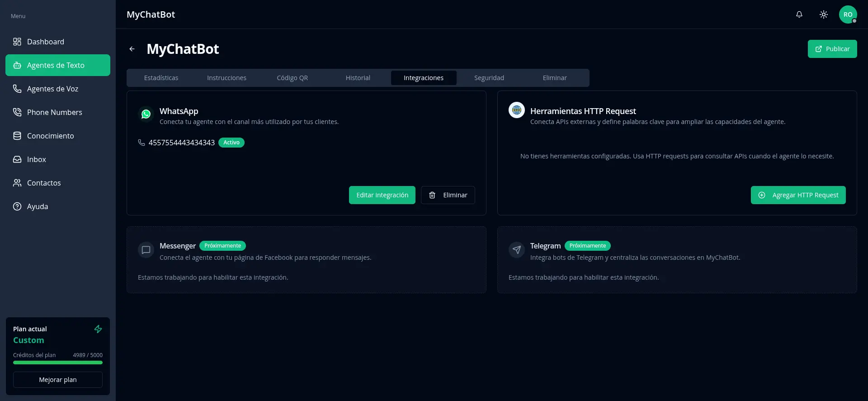Image resolution: width=868 pixels, height=401 pixels.
Task: Open the Código QR tab
Action: (x=292, y=78)
